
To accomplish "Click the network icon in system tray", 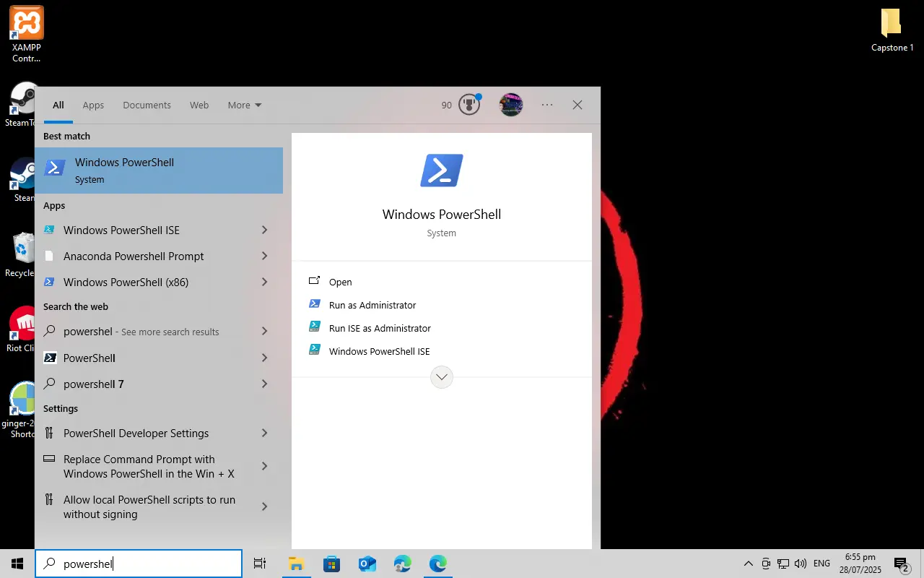I will tap(783, 564).
